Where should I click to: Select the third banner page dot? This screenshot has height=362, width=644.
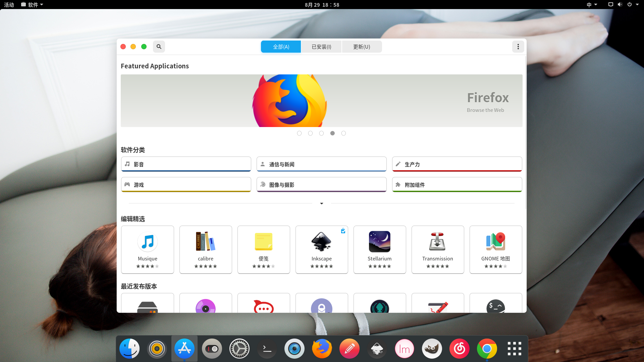321,133
